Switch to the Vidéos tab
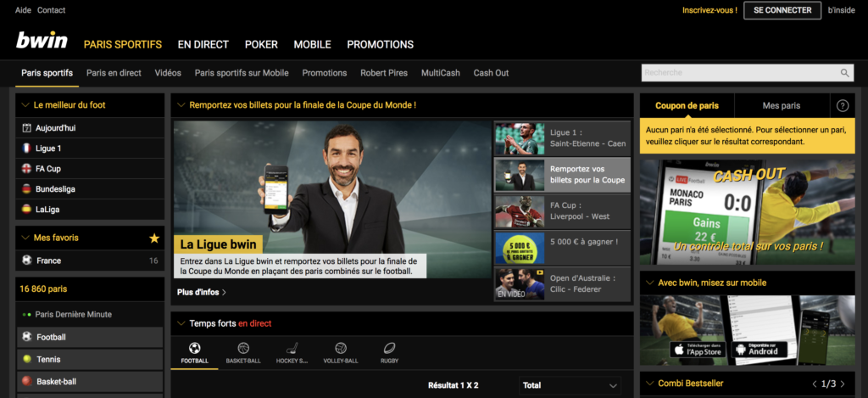This screenshot has width=868, height=398. click(x=169, y=73)
